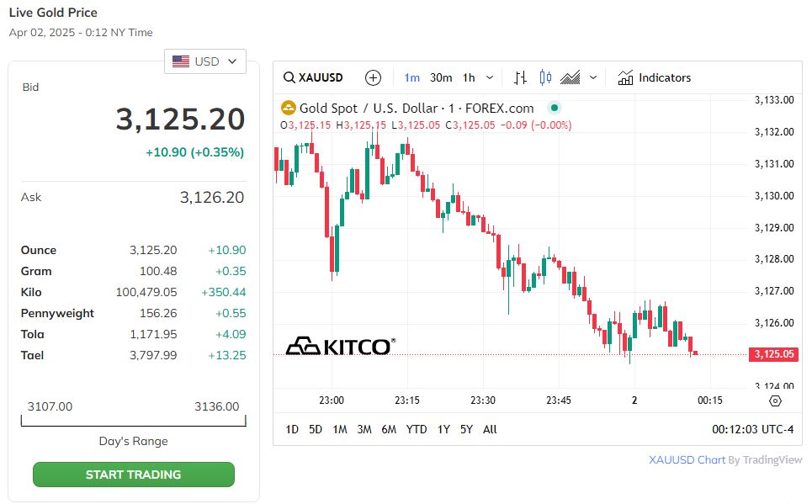Viewport: 812px width, 504px height.
Task: Open chart settings hexagon icon
Action: click(775, 401)
